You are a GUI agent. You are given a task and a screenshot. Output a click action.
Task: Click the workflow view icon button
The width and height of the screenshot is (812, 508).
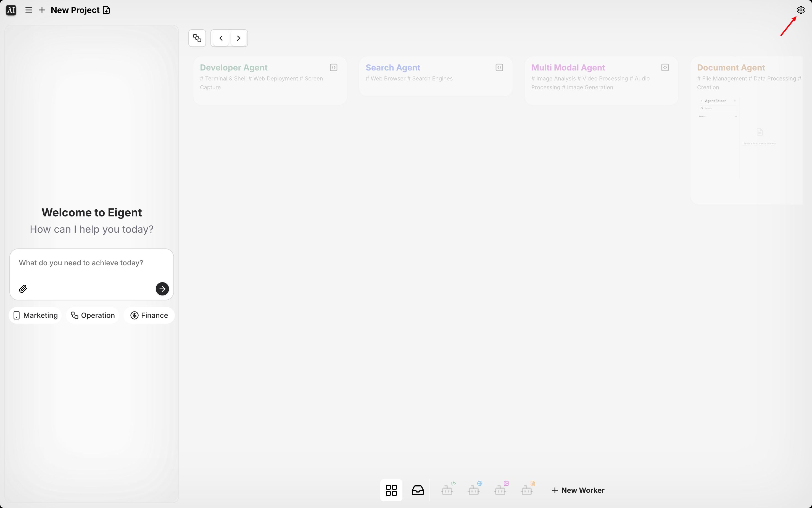(x=197, y=38)
